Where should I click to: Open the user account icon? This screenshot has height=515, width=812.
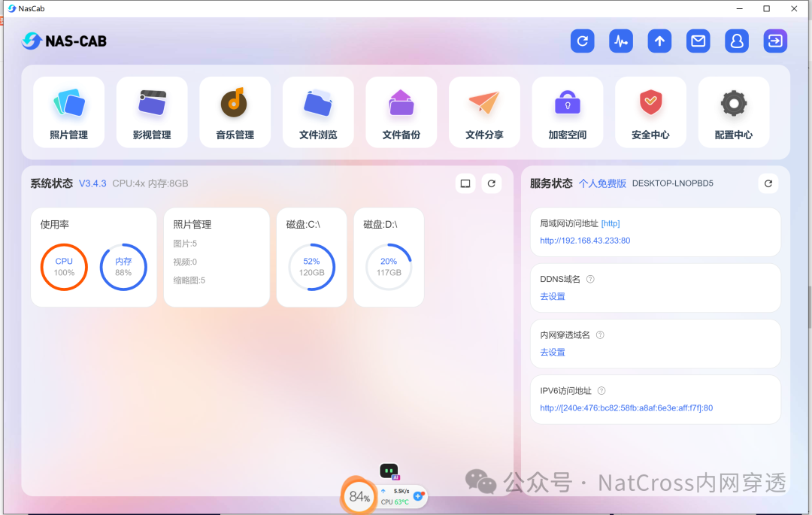coord(737,41)
